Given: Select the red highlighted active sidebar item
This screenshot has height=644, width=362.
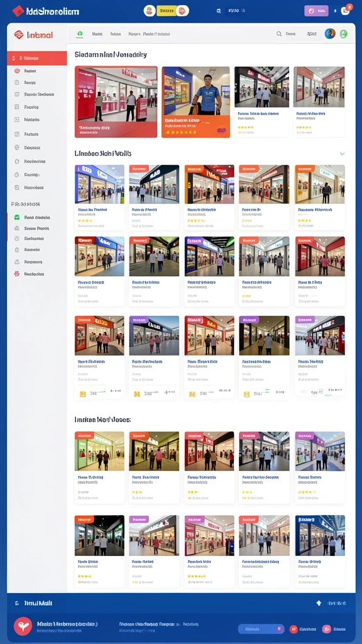Looking at the screenshot, I should pos(37,58).
